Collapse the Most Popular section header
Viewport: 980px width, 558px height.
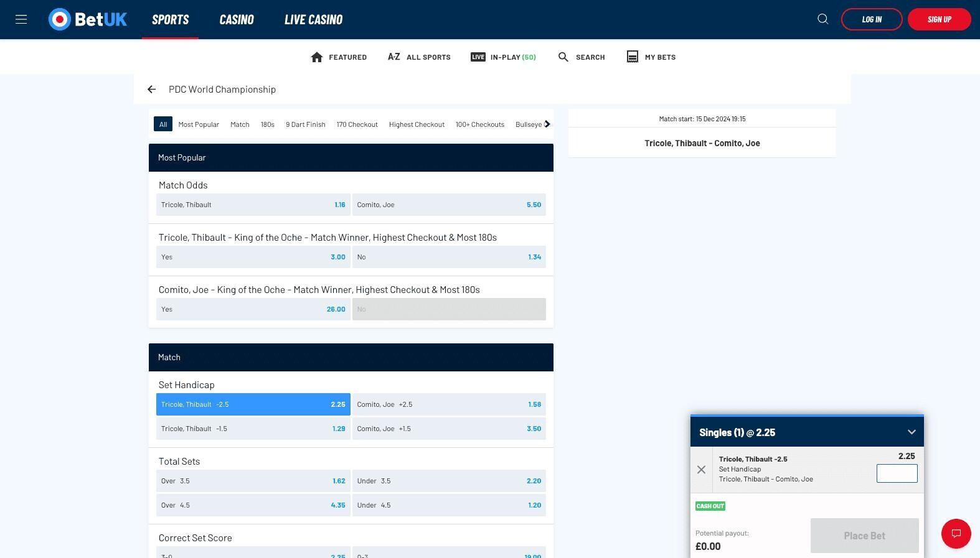point(351,158)
